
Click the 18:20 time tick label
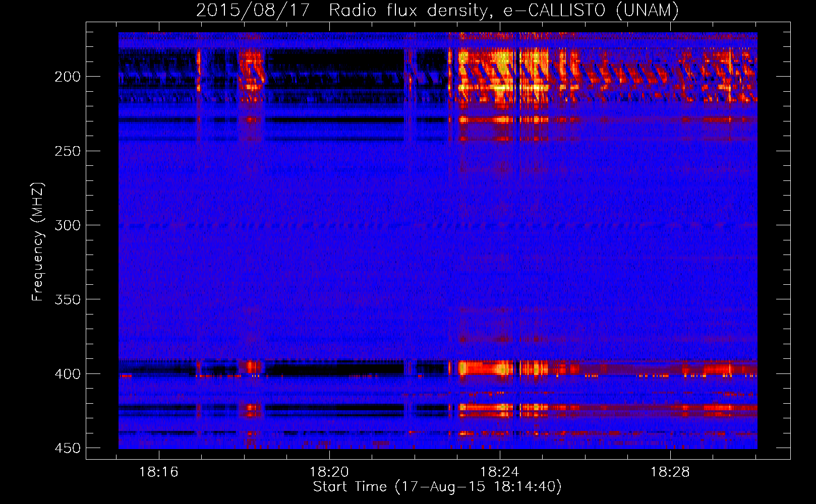click(x=329, y=472)
